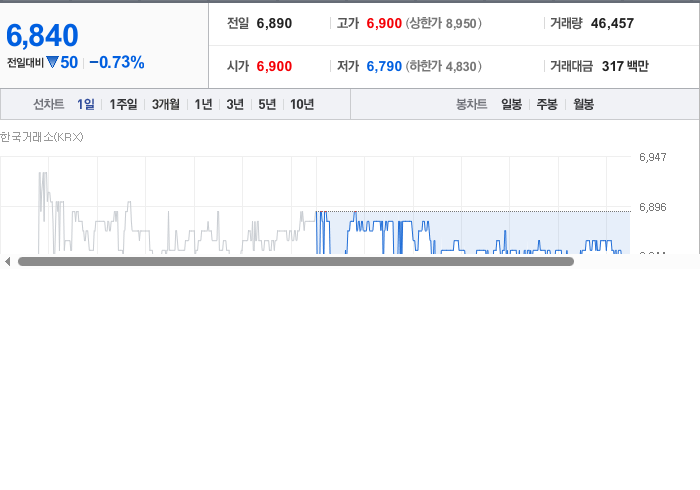Click the 고가 value 6,900
Viewport: 700px width, 490px height.
click(384, 23)
